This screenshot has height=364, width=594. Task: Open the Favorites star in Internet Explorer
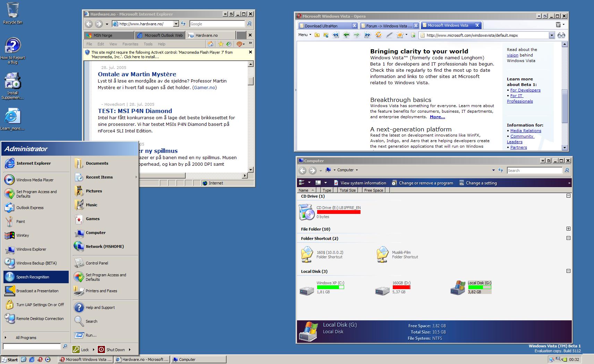pos(220,44)
